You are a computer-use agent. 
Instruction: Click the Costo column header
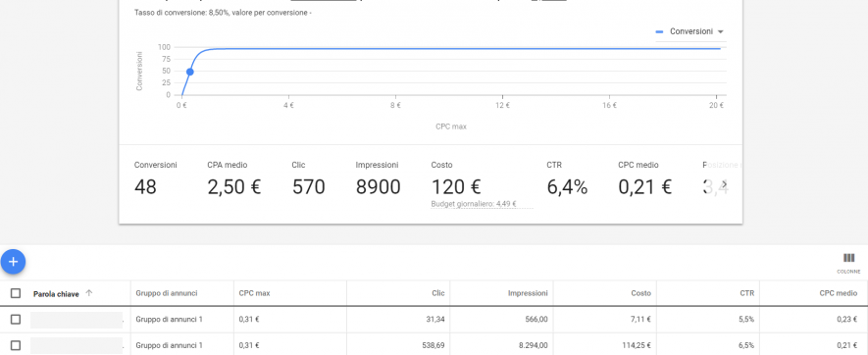641,293
